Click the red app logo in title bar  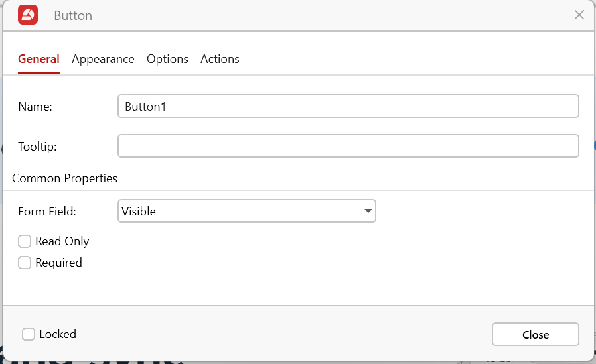click(x=28, y=15)
